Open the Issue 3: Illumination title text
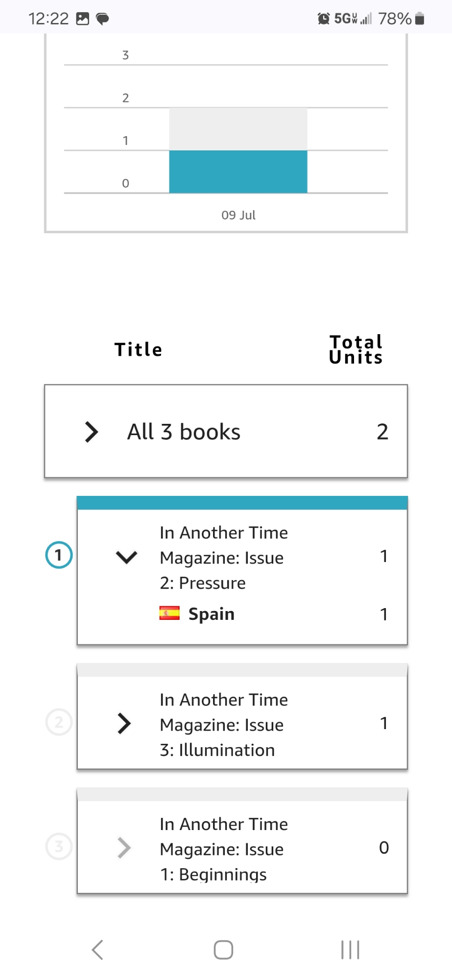 click(x=223, y=725)
